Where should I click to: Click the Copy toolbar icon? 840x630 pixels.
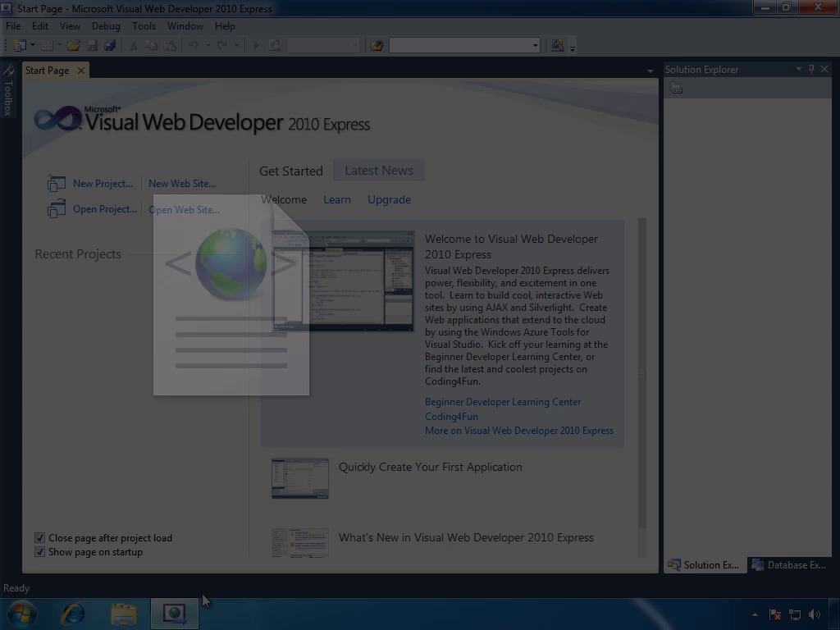coord(152,46)
